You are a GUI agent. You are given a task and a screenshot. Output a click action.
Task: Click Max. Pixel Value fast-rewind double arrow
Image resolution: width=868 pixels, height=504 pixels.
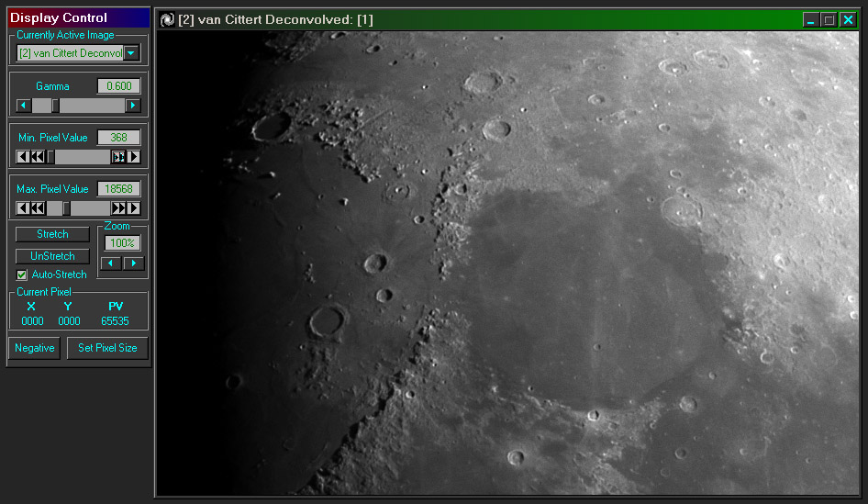37,208
